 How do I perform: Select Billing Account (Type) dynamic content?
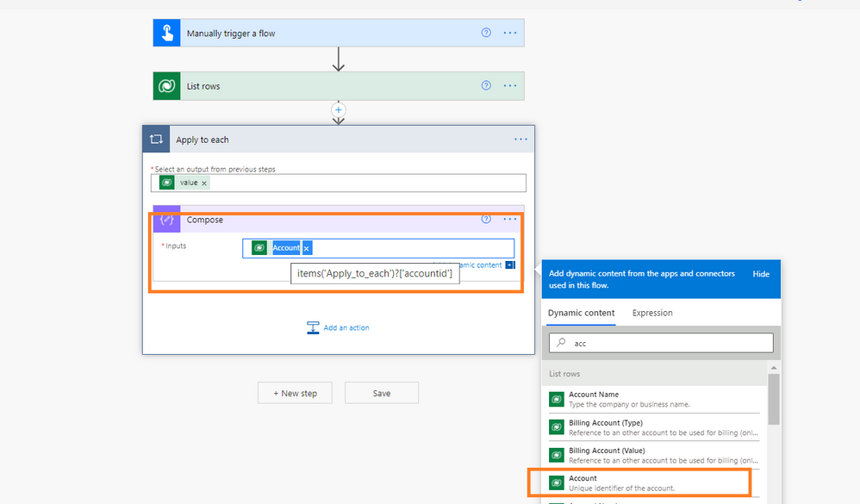[654, 428]
